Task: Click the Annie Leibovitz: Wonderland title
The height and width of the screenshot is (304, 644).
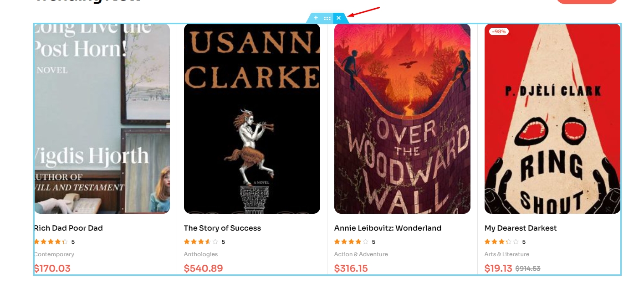Action: [388, 228]
